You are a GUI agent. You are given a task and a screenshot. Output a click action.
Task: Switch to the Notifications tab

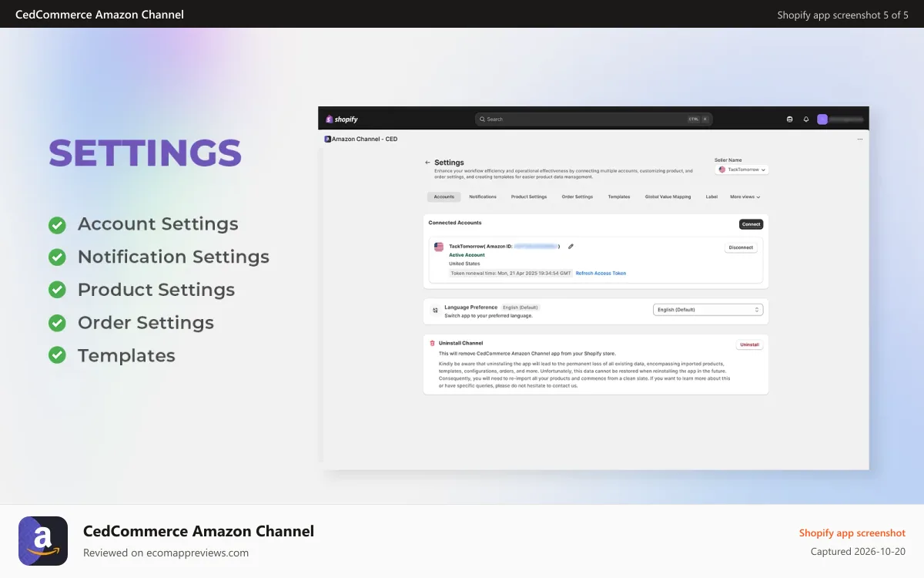click(x=483, y=197)
